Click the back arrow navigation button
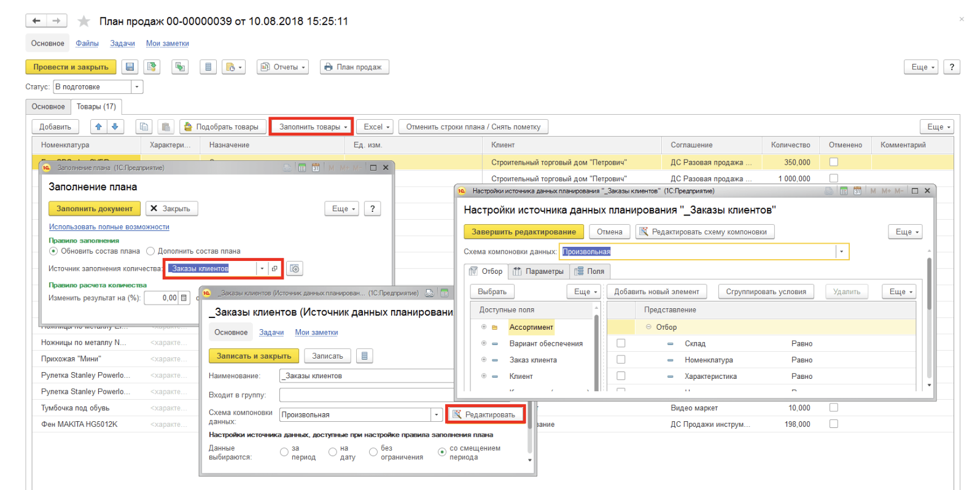The image size is (980, 490). [36, 21]
